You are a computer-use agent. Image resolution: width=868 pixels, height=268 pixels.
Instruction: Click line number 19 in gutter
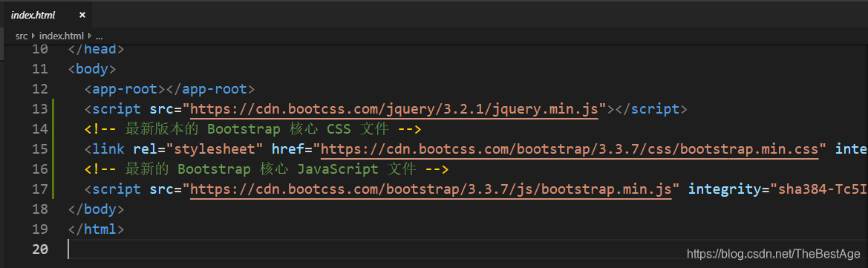(x=40, y=229)
